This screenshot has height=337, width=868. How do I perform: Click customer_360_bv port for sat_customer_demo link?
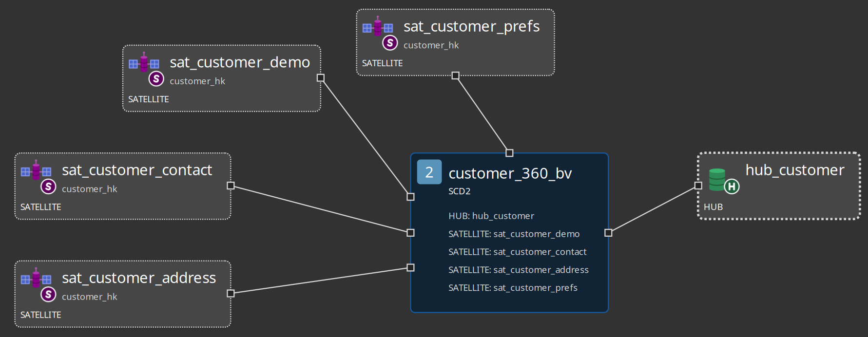click(x=411, y=197)
